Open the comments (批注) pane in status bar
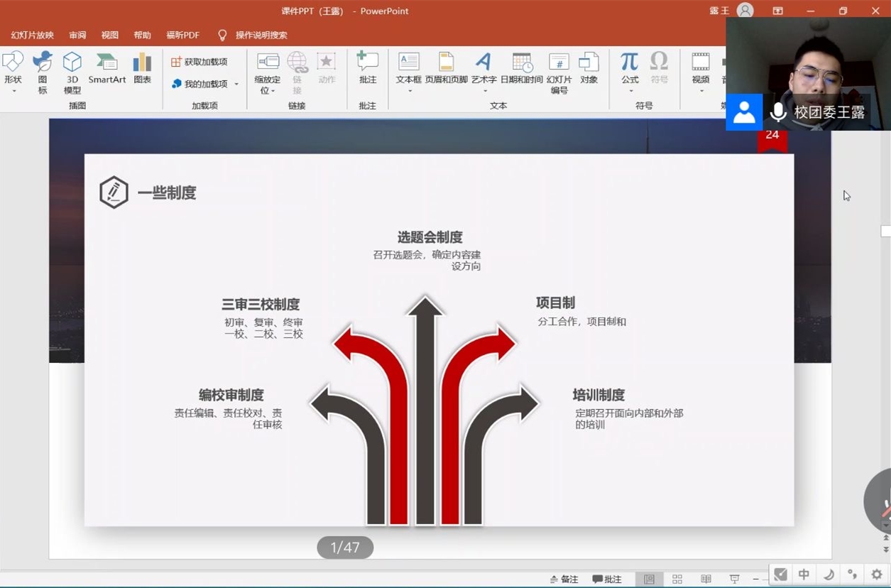891x588 pixels. pyautogui.click(x=607, y=579)
